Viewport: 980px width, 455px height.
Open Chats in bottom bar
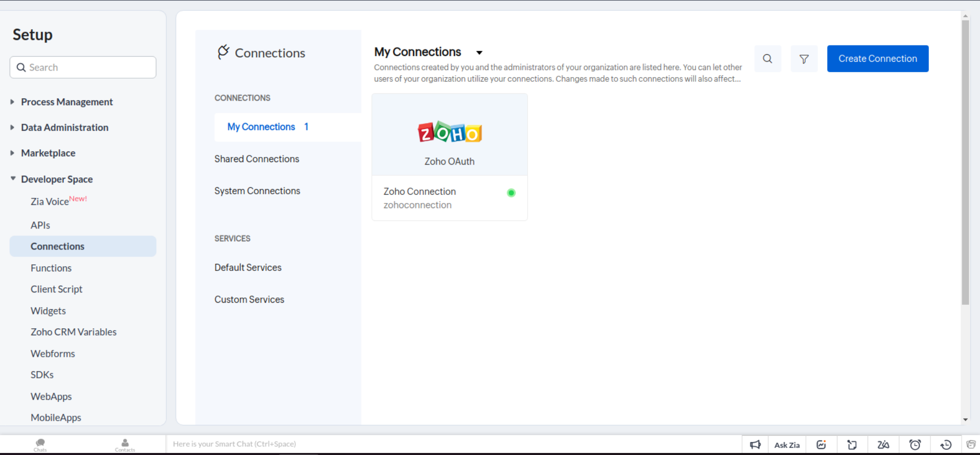click(x=40, y=445)
